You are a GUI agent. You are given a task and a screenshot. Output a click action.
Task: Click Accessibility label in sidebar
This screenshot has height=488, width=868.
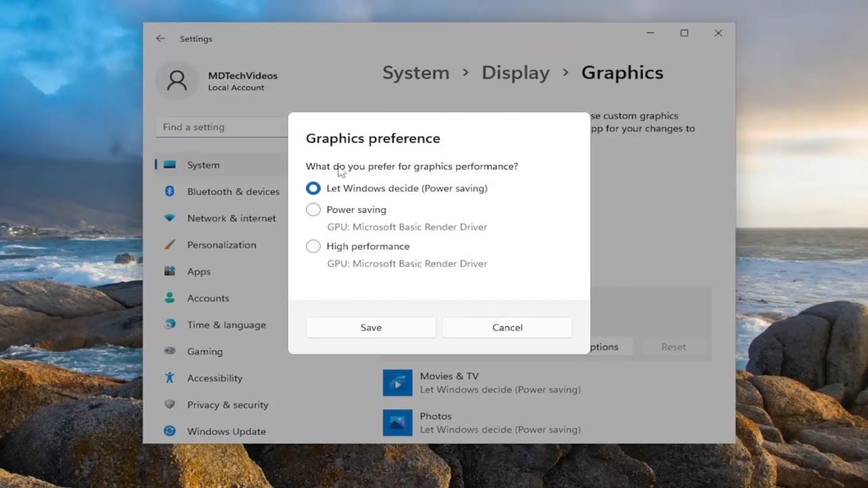(214, 378)
